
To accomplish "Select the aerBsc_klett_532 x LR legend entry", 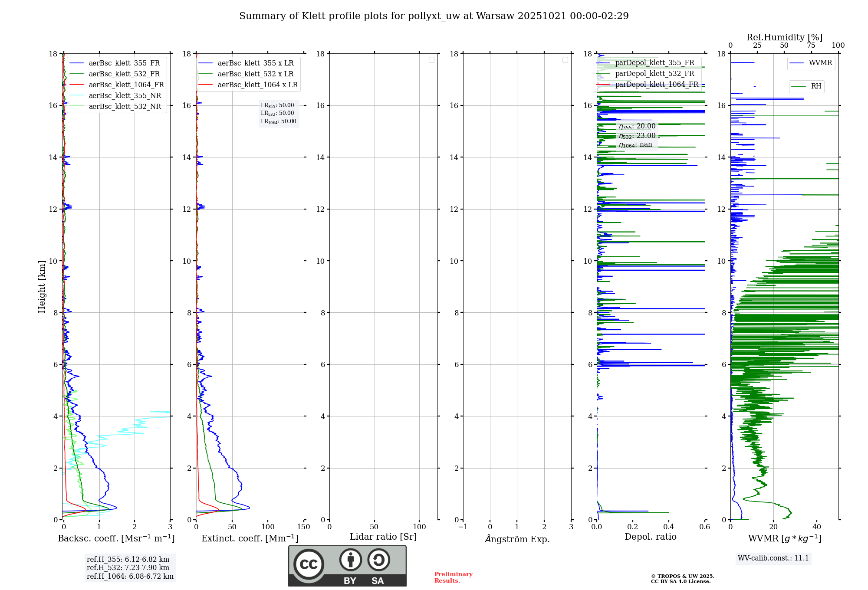I will click(x=255, y=74).
